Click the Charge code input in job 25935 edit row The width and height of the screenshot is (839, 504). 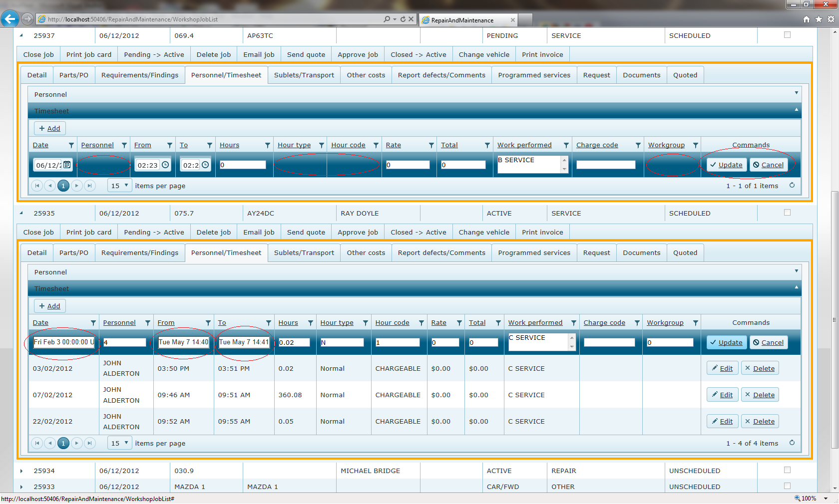coord(609,342)
